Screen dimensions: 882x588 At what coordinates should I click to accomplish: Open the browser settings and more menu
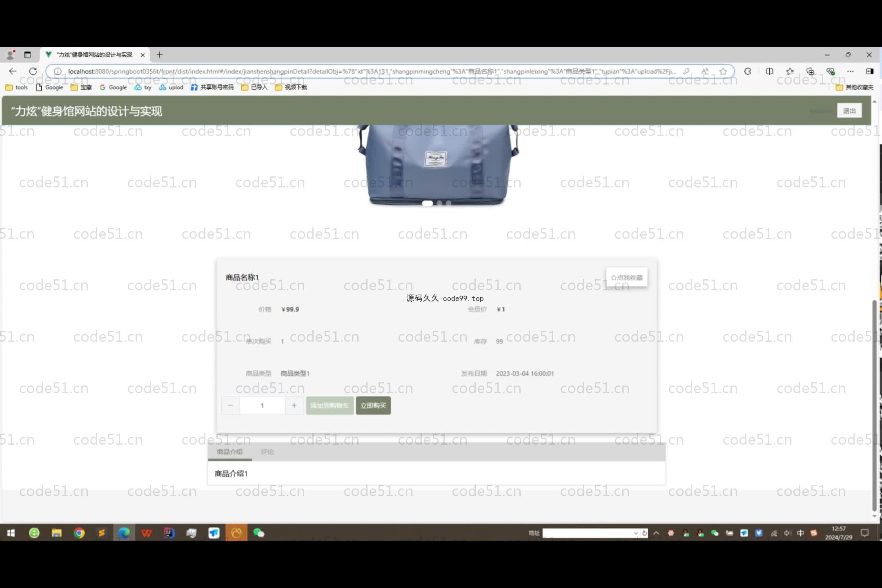tap(851, 71)
